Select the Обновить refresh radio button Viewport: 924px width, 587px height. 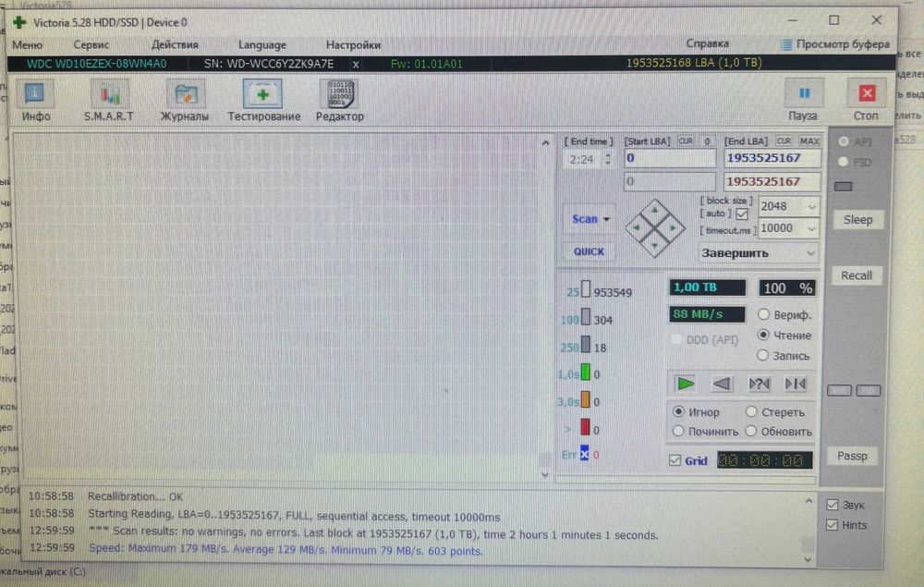(x=750, y=431)
